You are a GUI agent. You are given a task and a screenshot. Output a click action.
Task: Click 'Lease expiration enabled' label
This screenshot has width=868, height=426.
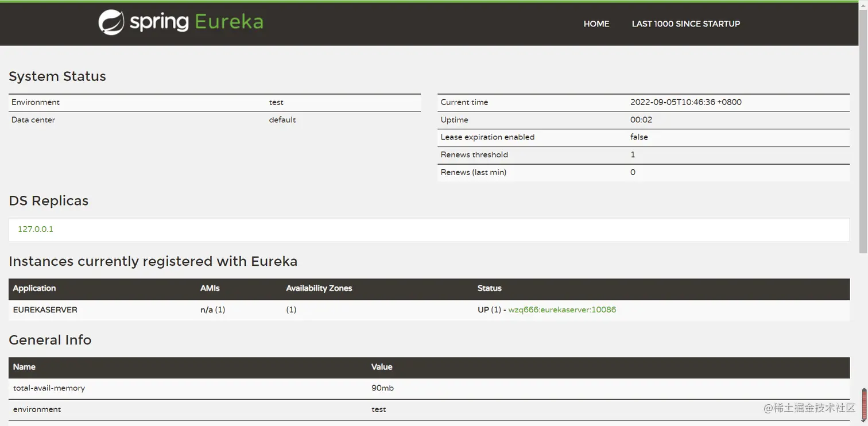487,137
